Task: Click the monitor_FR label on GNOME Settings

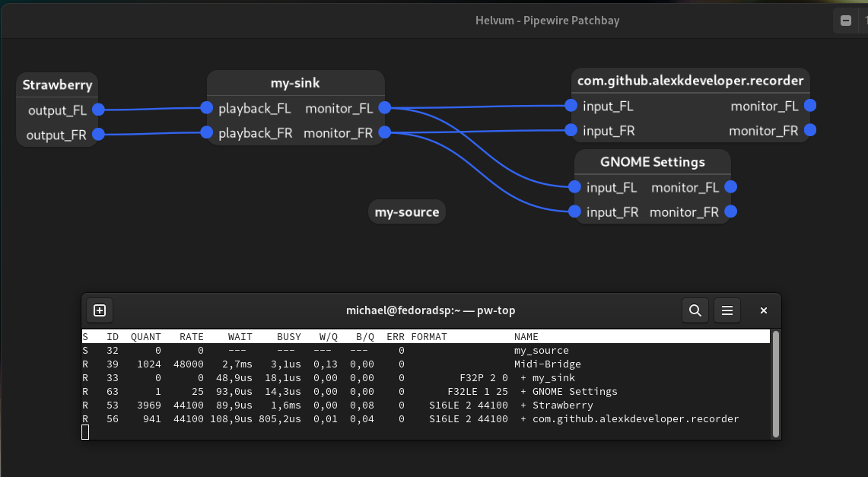Action: click(x=684, y=212)
